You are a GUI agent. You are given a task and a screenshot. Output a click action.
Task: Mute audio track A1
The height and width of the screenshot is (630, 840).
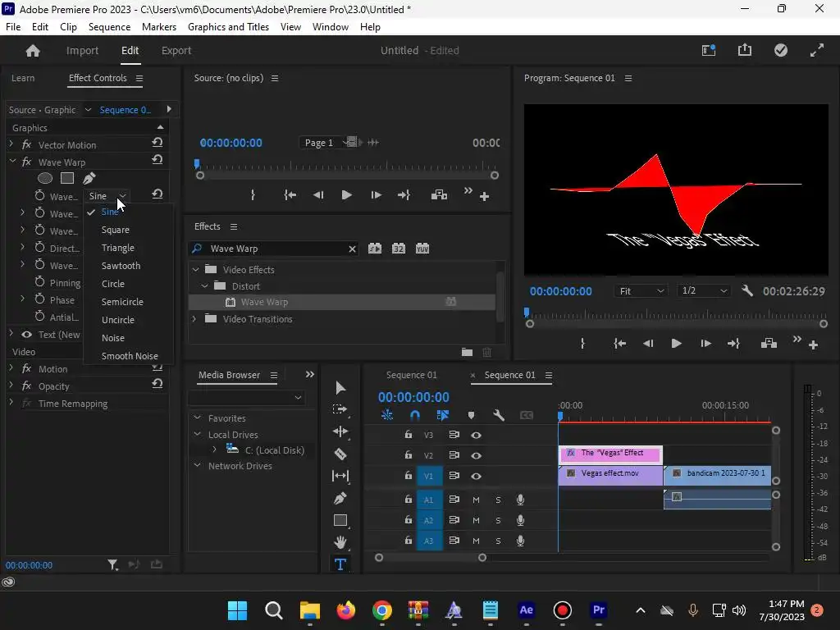pos(476,500)
